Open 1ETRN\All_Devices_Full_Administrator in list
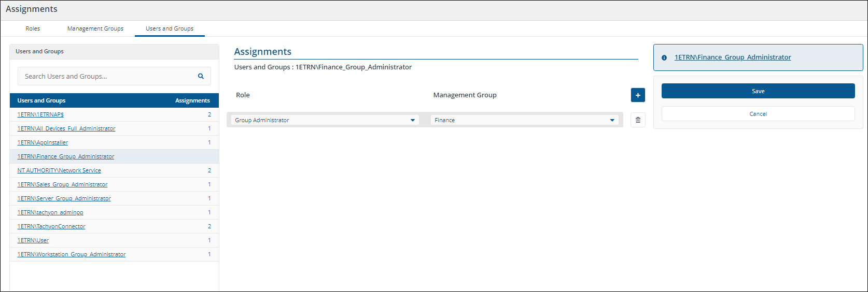This screenshot has width=868, height=292. coord(66,128)
